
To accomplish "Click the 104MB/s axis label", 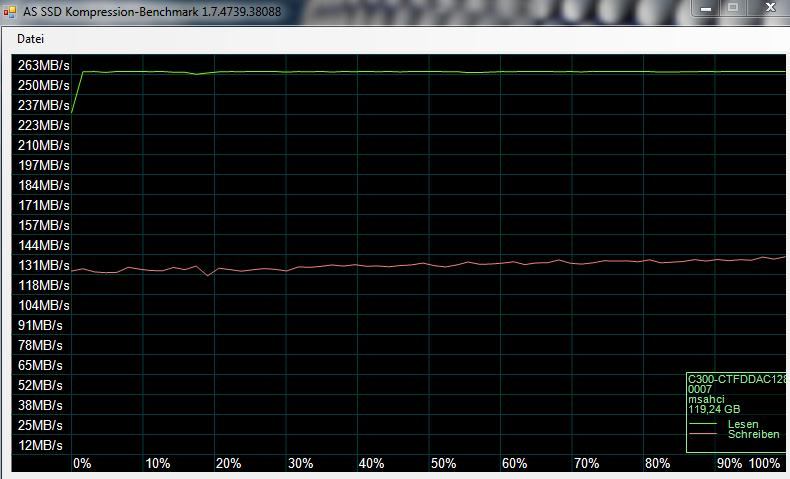I will [43, 305].
